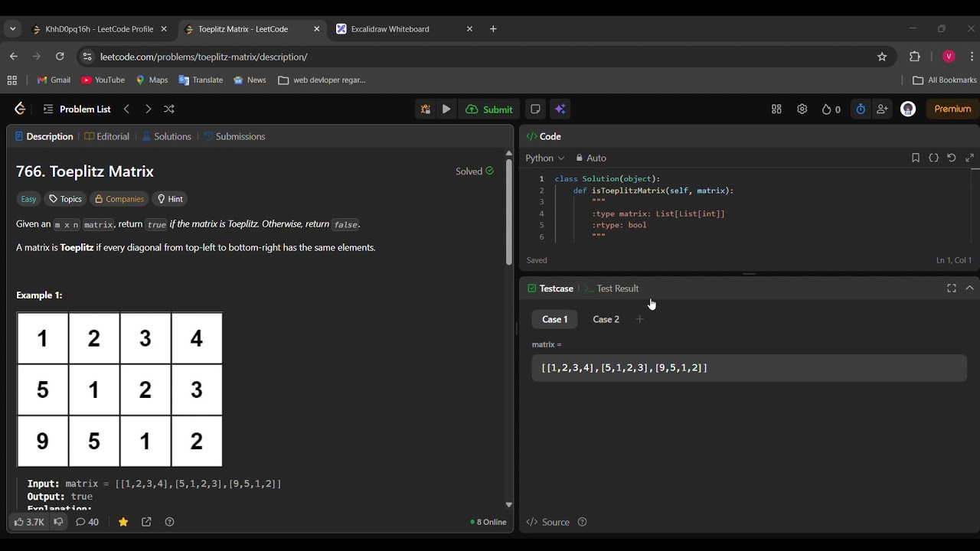
Task: Go to next problem arrow
Action: tap(148, 109)
